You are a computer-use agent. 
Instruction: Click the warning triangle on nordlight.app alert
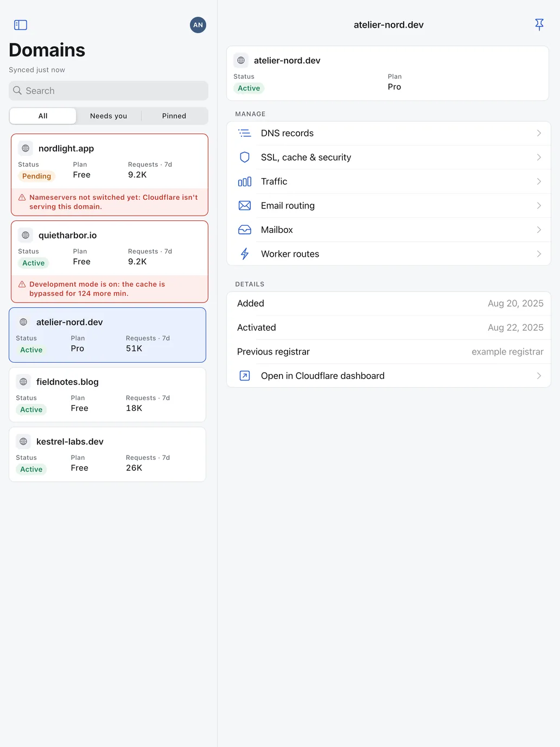[x=22, y=198]
